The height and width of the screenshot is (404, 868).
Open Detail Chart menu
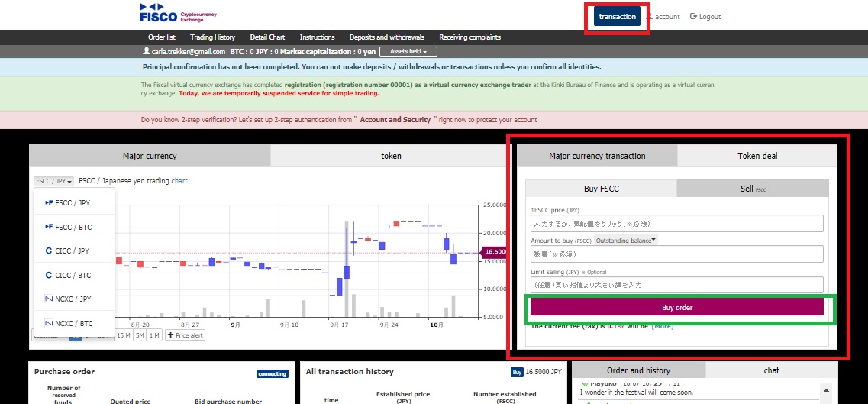click(267, 37)
